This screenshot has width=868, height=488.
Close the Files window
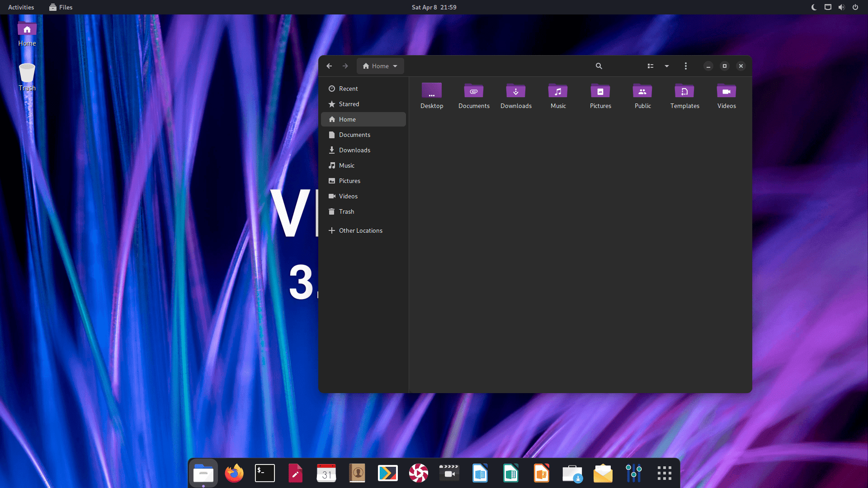tap(741, 66)
